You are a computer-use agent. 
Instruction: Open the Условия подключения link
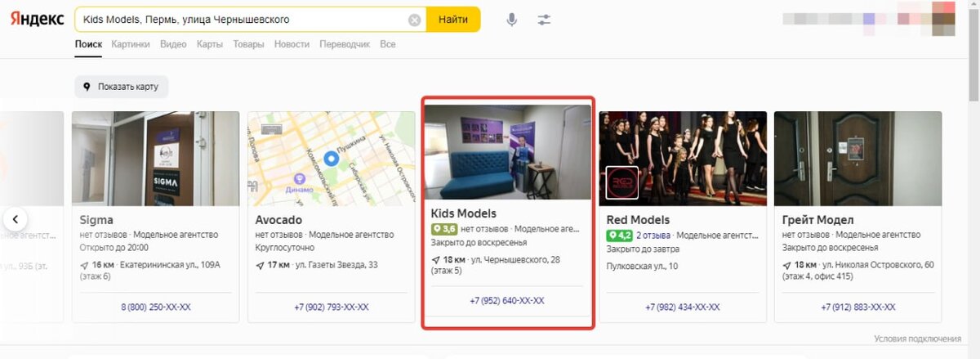tap(917, 339)
